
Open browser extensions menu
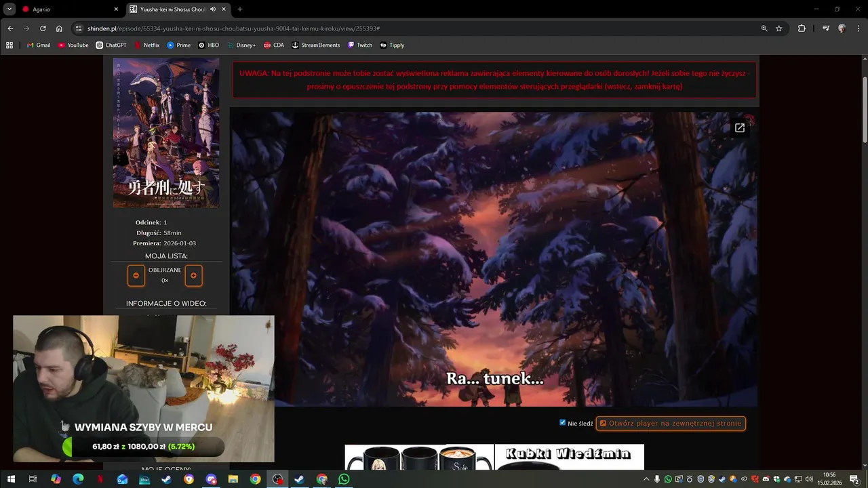[x=802, y=28]
